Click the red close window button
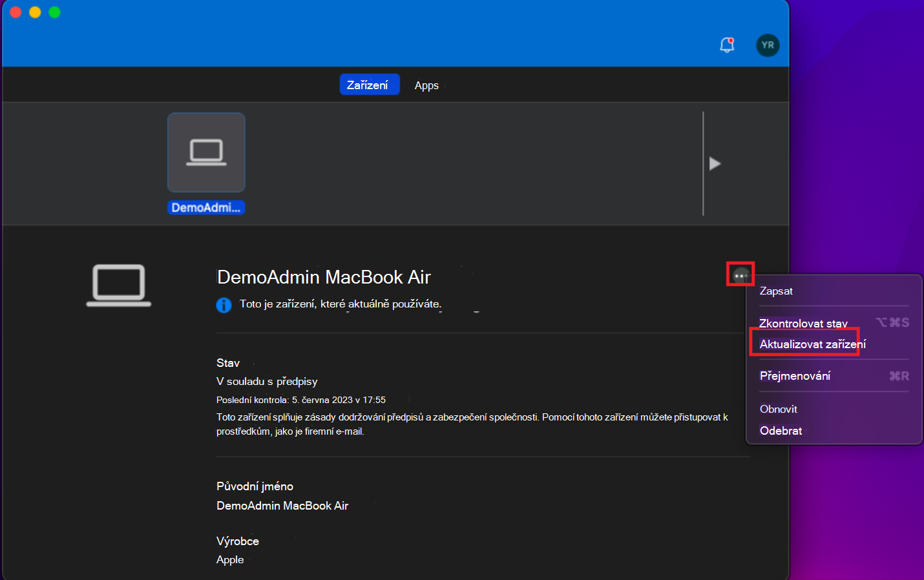Viewport: 924px width, 580px height. coord(16,12)
